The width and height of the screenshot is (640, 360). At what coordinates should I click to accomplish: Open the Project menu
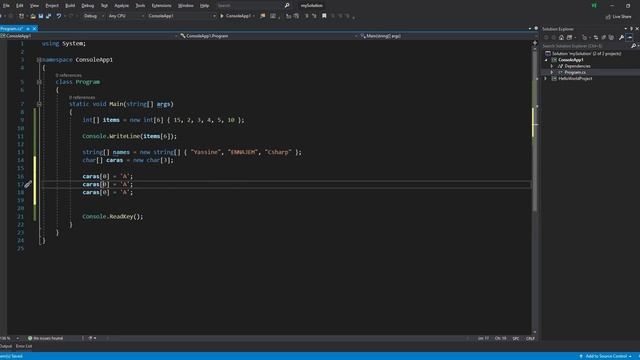[x=52, y=6]
